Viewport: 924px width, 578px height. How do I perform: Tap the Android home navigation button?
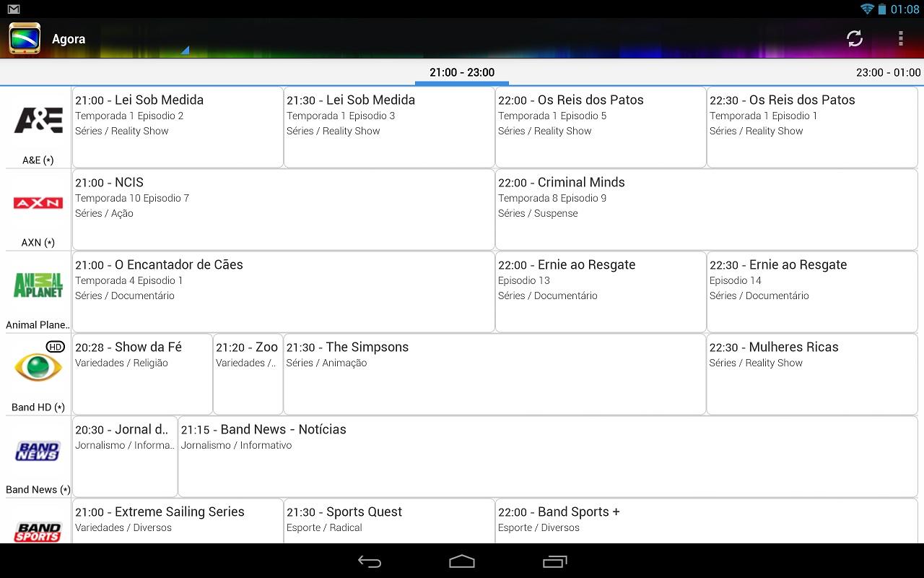pos(462,561)
